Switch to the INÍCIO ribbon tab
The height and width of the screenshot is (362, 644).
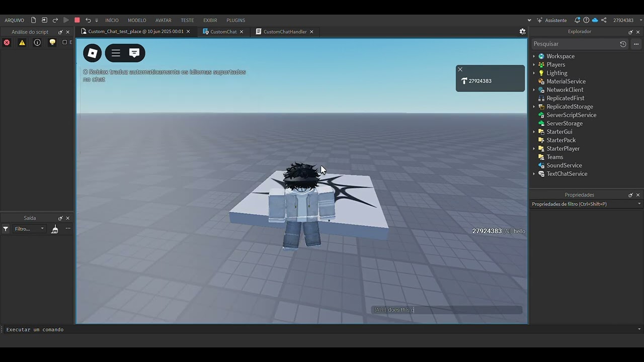(112, 20)
